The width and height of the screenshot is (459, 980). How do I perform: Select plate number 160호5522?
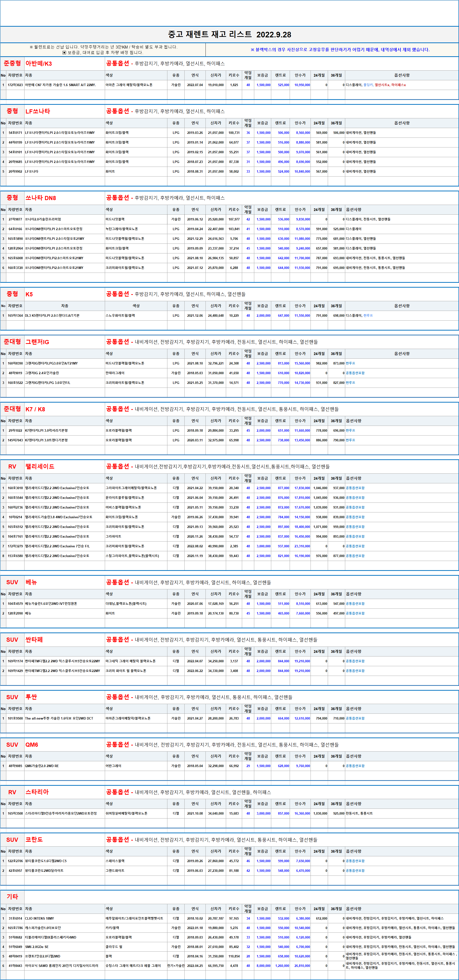[15, 383]
